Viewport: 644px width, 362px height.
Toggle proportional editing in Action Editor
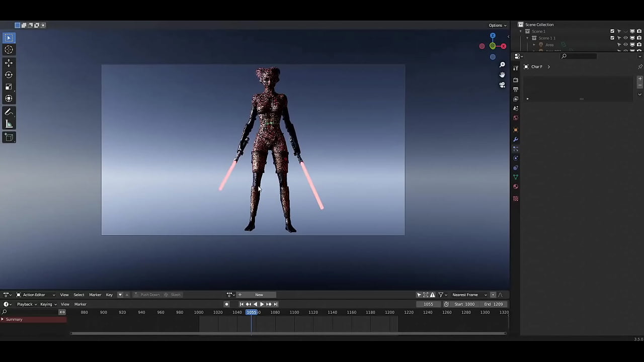point(493,295)
